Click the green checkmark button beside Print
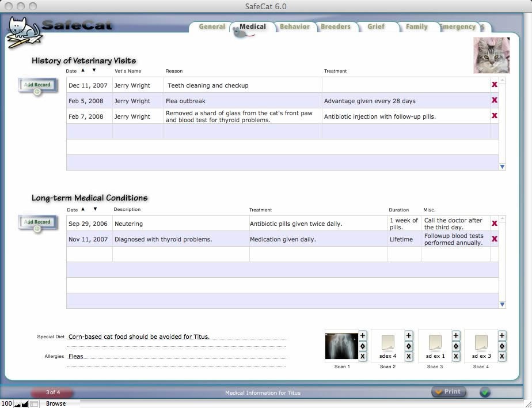532x408 pixels. tap(485, 392)
